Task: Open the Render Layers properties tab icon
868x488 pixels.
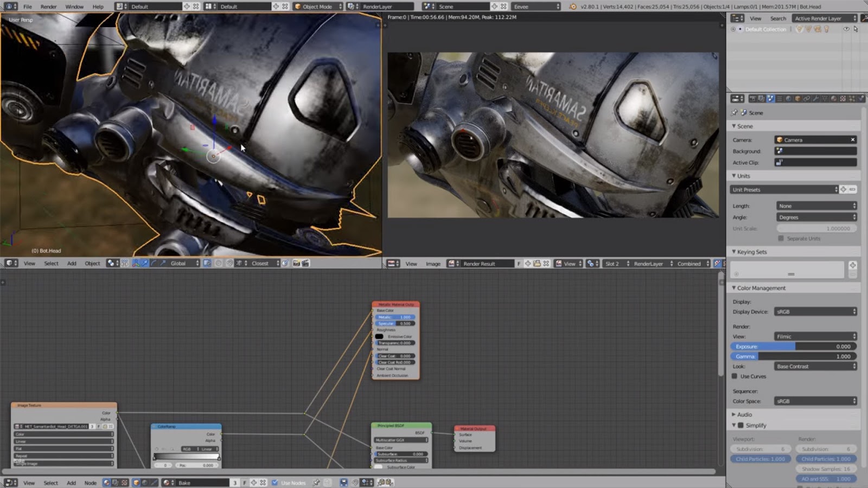Action: click(761, 99)
